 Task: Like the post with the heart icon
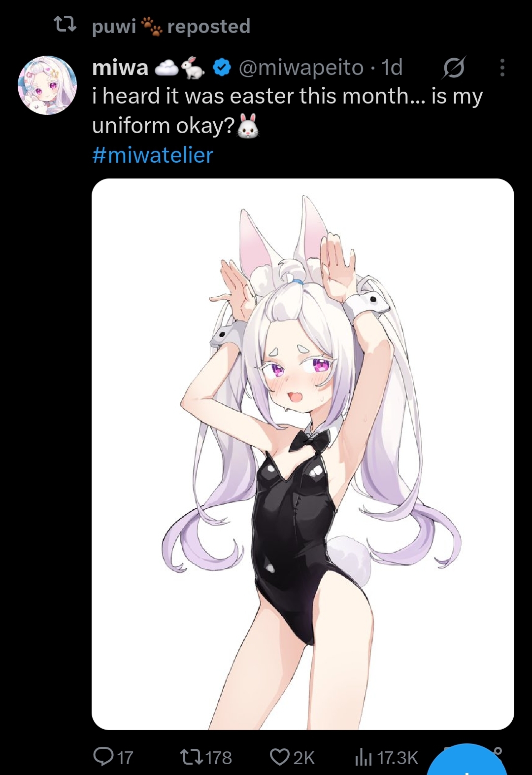280,757
